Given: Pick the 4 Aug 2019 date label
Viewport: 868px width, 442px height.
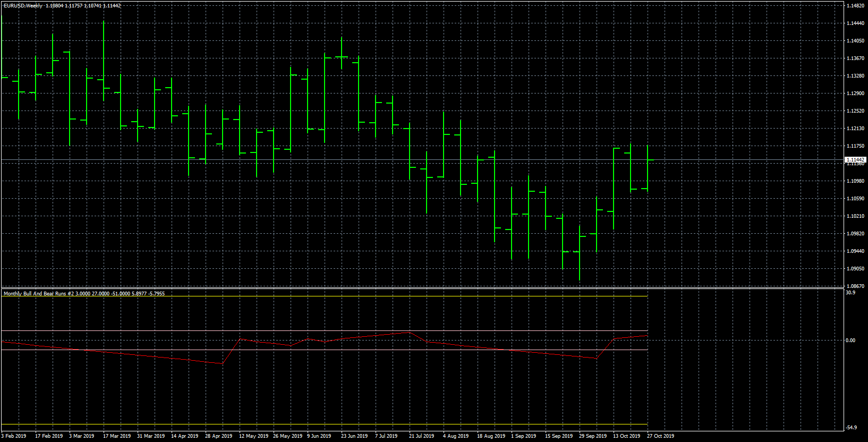Looking at the screenshot, I should click(x=456, y=436).
